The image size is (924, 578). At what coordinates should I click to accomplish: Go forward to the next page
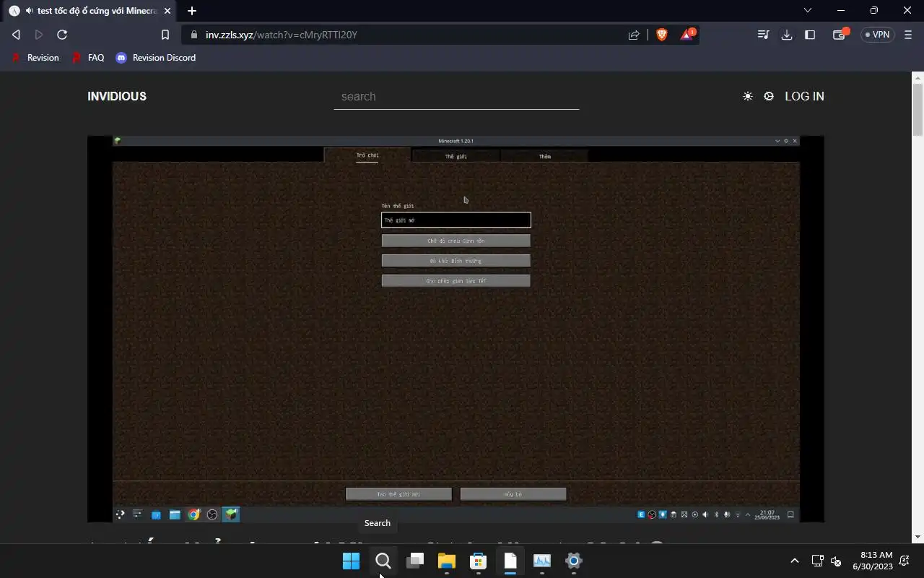[x=39, y=35]
